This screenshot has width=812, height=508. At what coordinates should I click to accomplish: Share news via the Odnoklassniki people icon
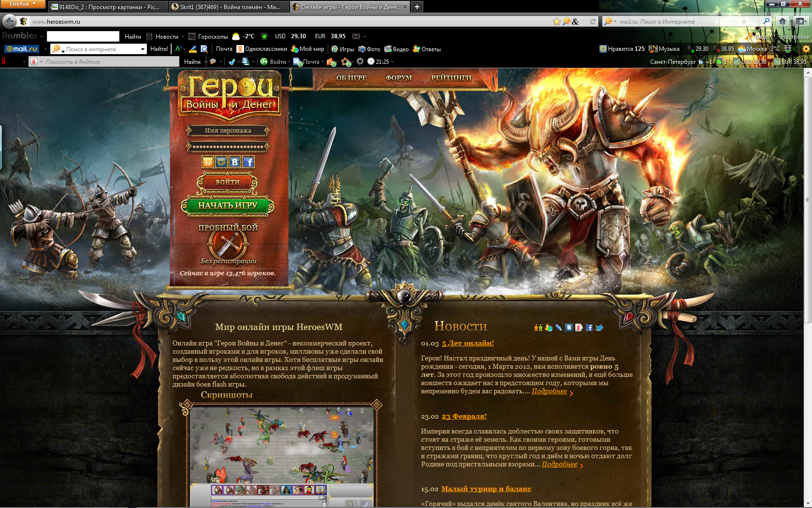pos(538,328)
